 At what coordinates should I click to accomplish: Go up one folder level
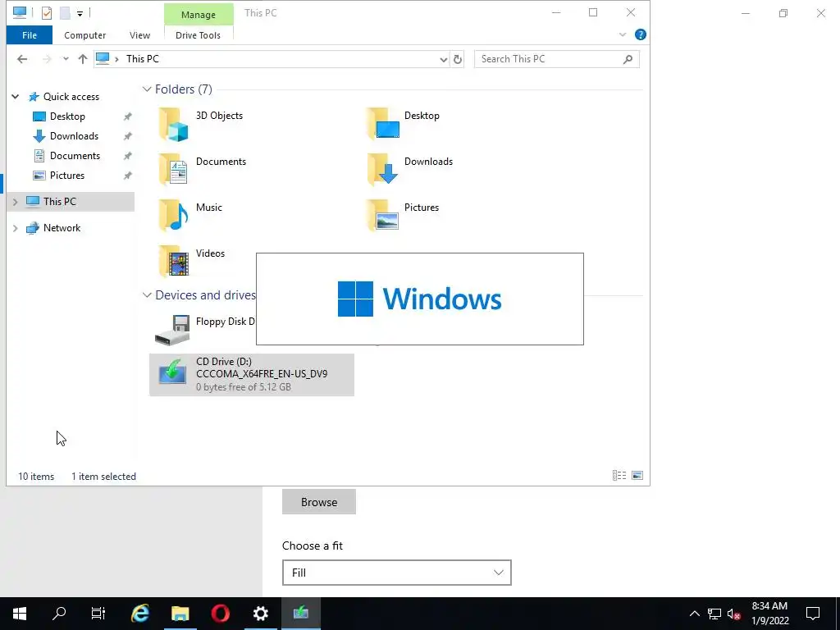[83, 59]
